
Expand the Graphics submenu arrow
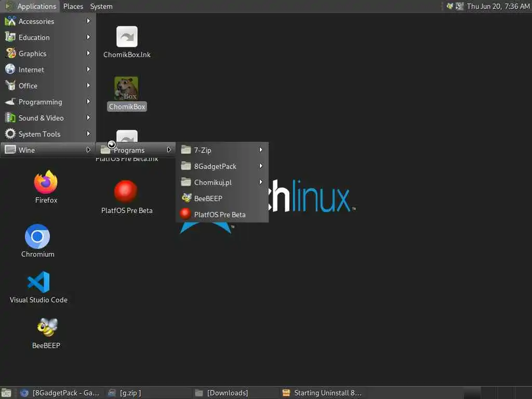tap(88, 54)
